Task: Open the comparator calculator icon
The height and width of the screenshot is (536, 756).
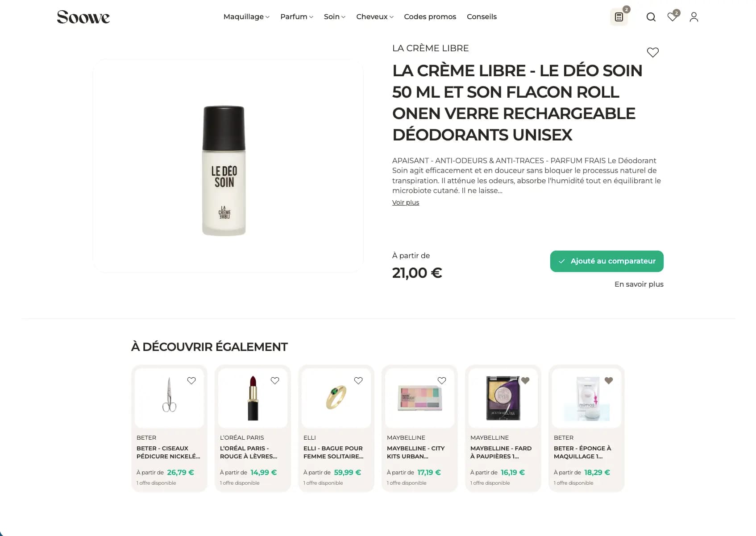Action: pyautogui.click(x=619, y=17)
